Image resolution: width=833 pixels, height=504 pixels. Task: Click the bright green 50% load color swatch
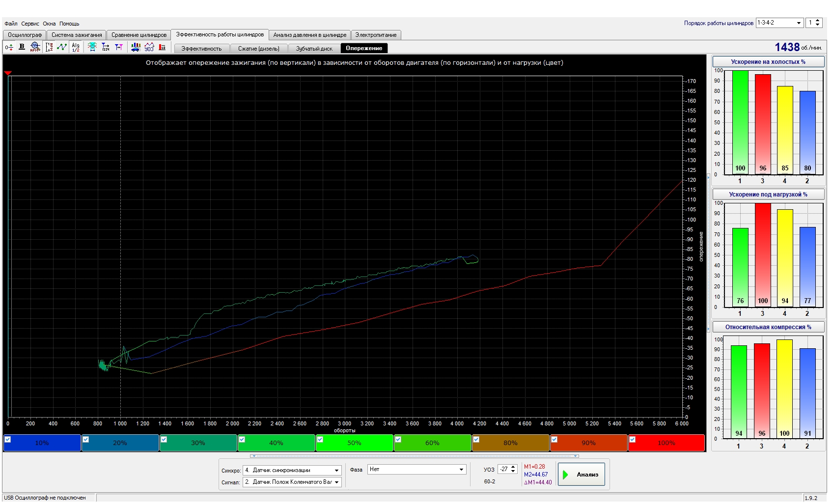pos(355,443)
